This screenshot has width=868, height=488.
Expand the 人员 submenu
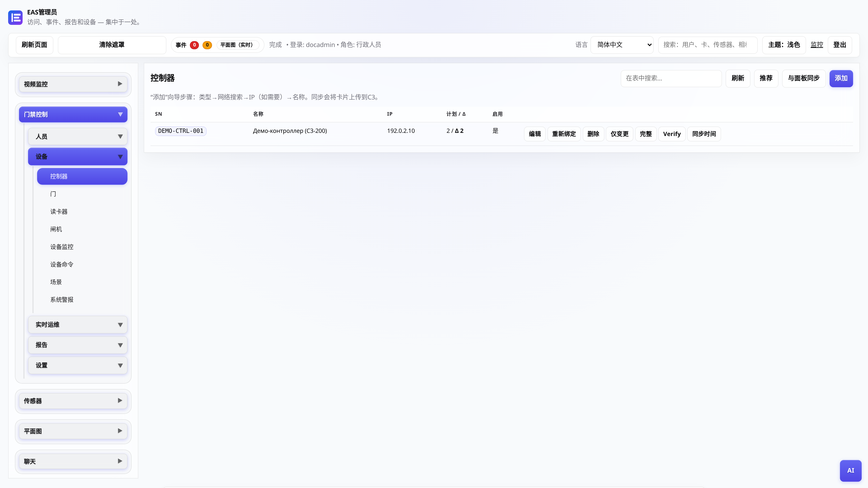[78, 136]
